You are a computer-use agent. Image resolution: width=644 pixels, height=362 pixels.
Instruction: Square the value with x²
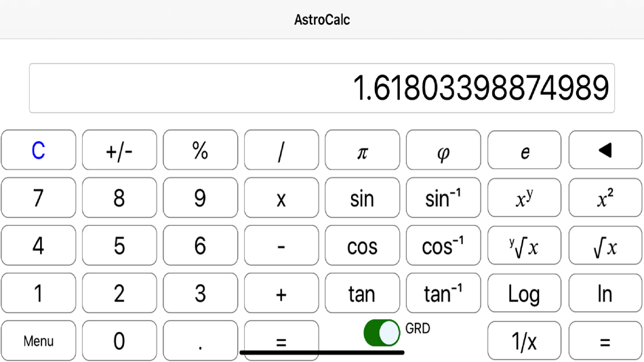(x=605, y=198)
